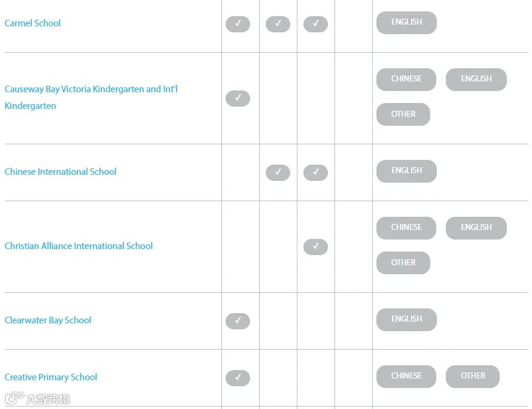Click Creative Primary School's checkmark
Screen dimensions: 532x409
pos(238,378)
